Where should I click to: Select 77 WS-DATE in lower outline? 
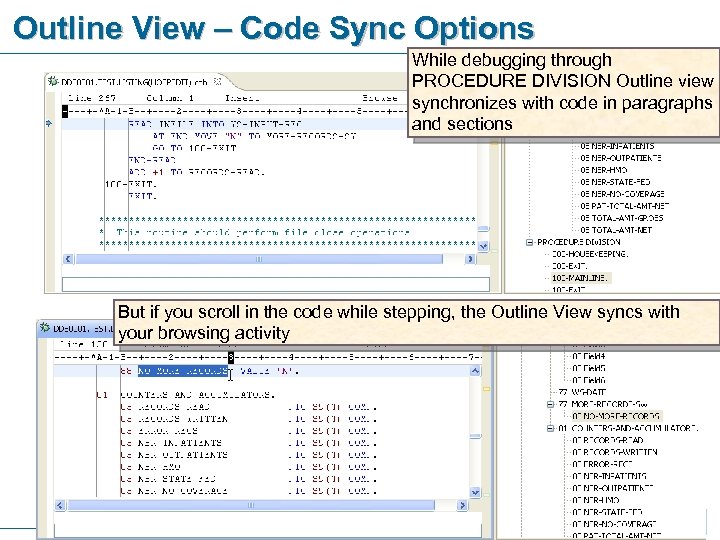tap(582, 392)
